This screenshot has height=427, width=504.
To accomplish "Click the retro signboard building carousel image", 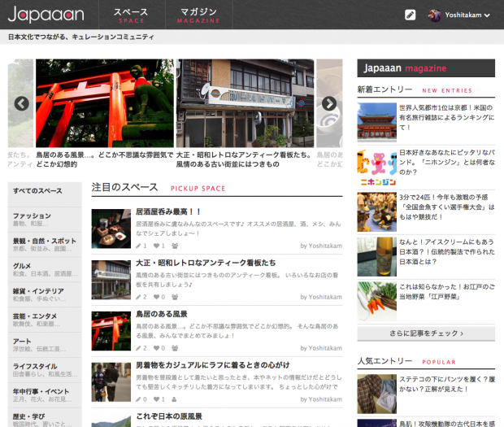I will click(245, 103).
